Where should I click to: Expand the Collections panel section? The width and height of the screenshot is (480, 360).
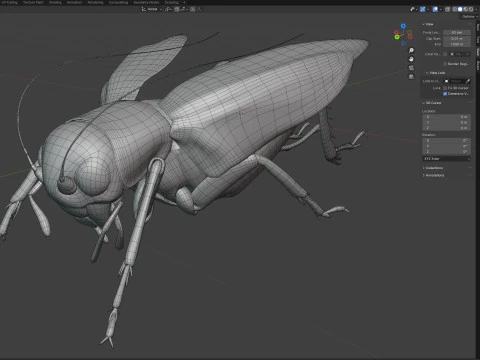pyautogui.click(x=433, y=168)
